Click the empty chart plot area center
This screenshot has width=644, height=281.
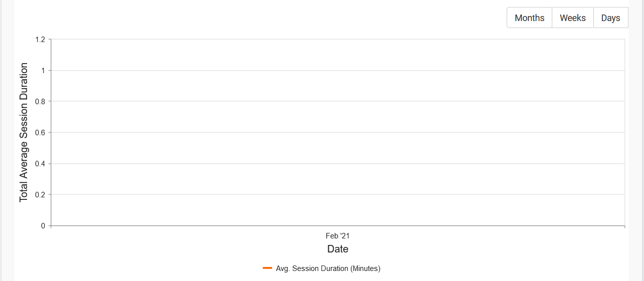point(338,132)
